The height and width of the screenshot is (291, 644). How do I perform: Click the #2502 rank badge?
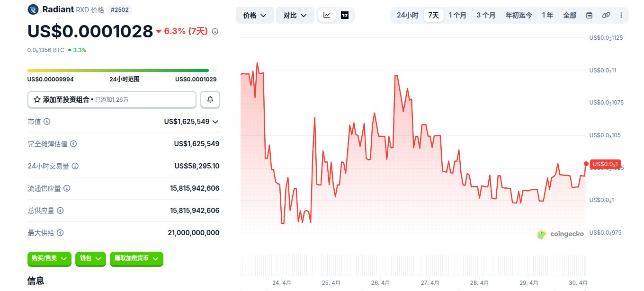click(x=120, y=9)
